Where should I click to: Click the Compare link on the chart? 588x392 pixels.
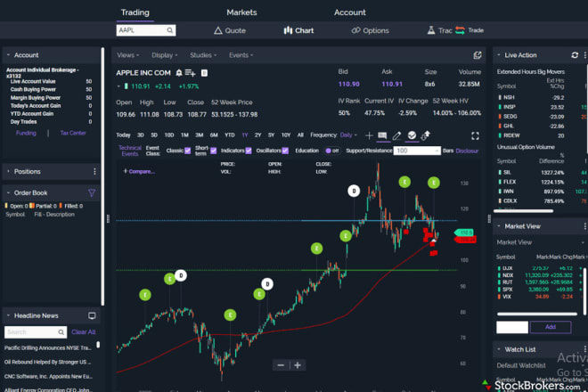[x=139, y=171]
